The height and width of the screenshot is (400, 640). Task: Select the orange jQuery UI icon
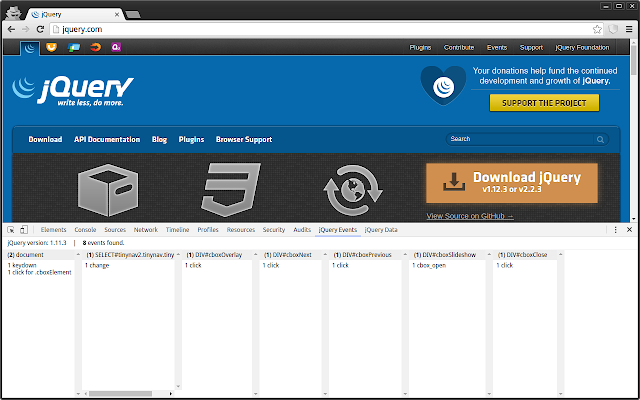click(x=51, y=47)
